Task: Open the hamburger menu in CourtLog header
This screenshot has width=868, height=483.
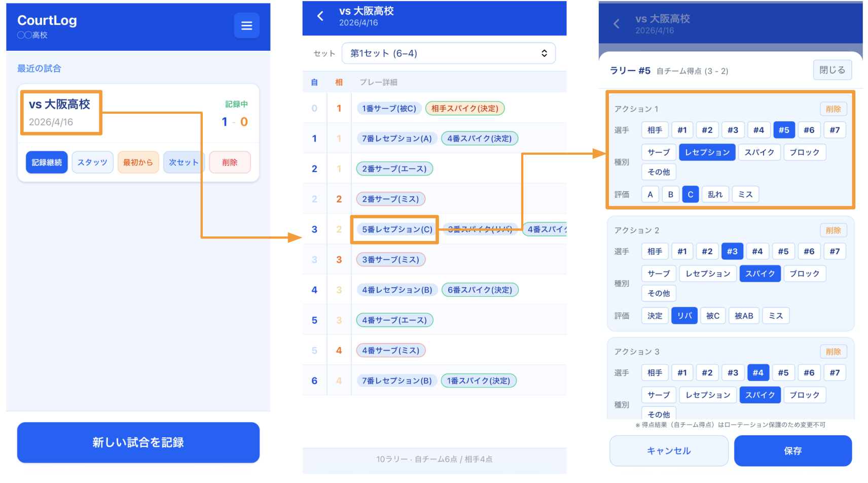Action: pyautogui.click(x=246, y=25)
